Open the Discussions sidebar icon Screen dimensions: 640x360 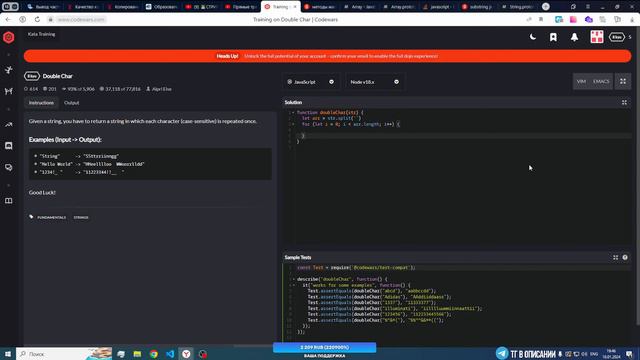coord(9,167)
